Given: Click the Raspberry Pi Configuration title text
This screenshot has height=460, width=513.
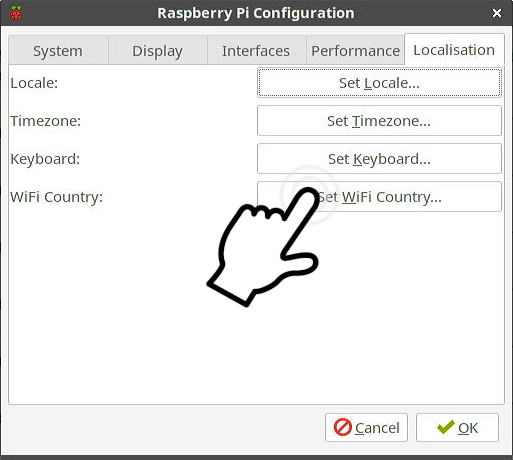Looking at the screenshot, I should point(256,14).
